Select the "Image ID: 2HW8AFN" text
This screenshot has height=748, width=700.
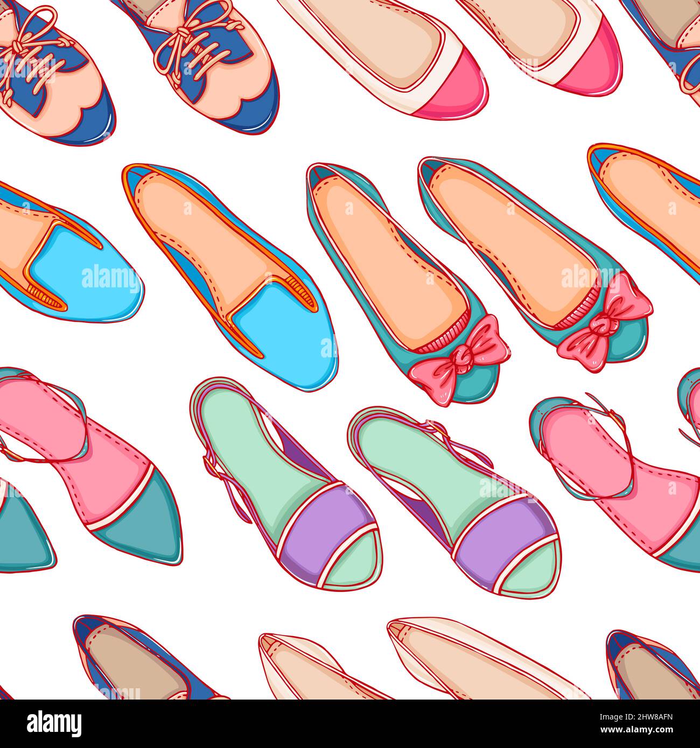coord(636,717)
